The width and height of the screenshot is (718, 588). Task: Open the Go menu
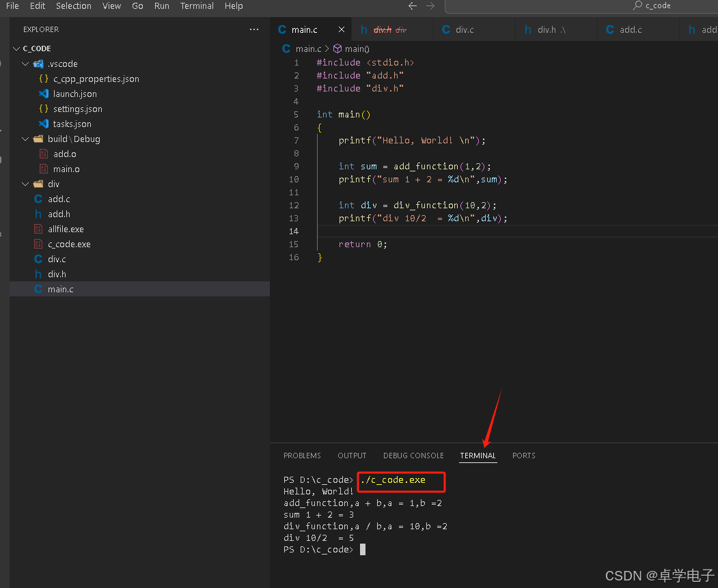point(137,6)
